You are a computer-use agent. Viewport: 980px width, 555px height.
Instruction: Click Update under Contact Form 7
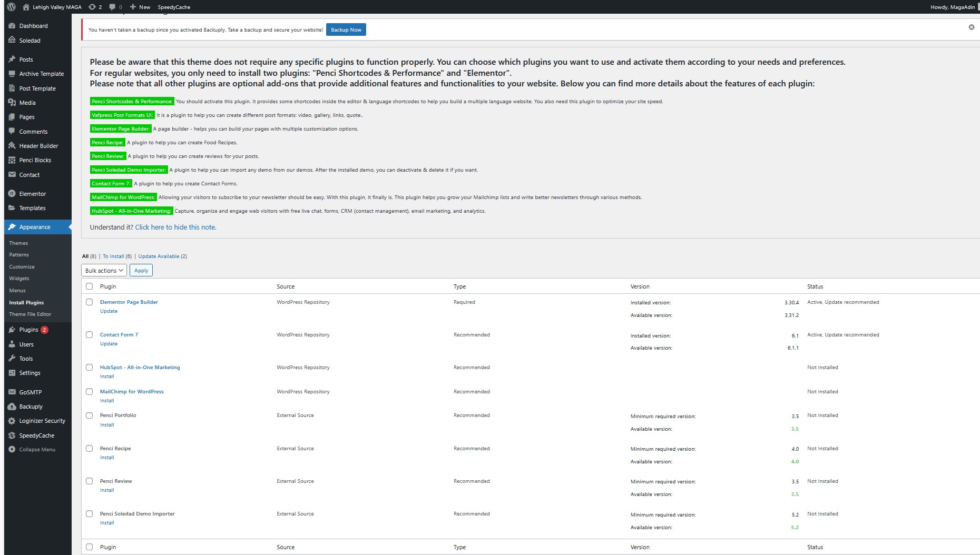tap(109, 344)
